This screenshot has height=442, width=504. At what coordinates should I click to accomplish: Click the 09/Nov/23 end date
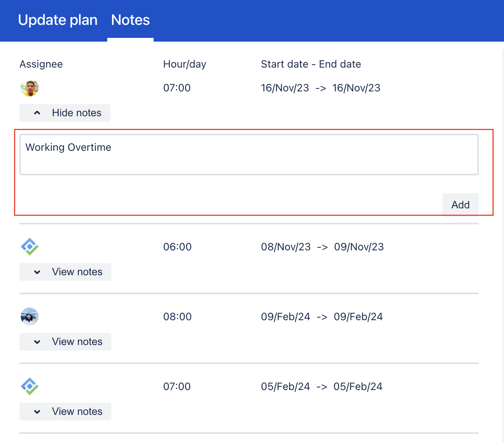tap(359, 247)
